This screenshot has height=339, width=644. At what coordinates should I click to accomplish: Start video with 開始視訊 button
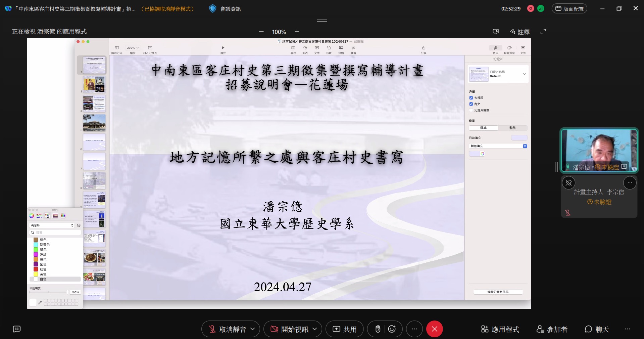pos(289,329)
